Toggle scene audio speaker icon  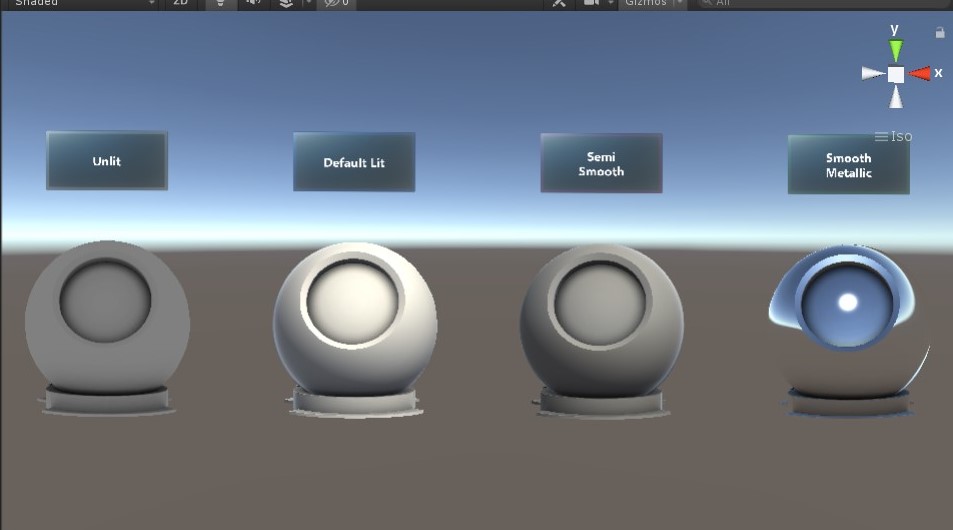253,3
